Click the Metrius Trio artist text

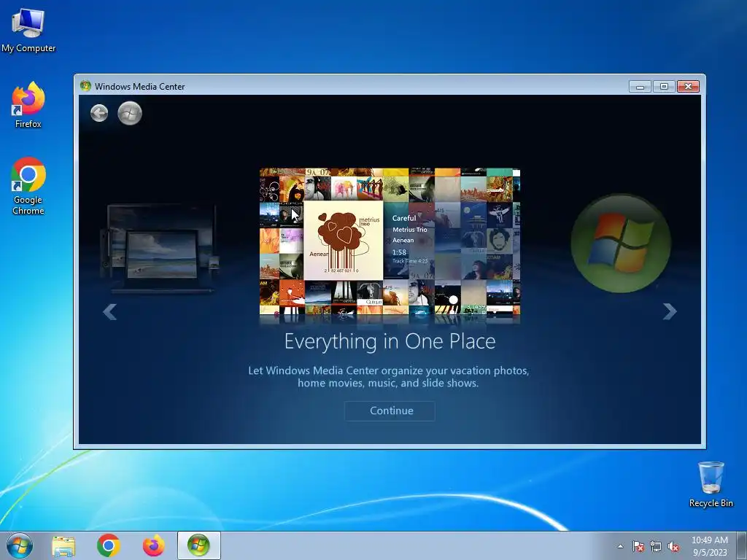click(x=410, y=230)
